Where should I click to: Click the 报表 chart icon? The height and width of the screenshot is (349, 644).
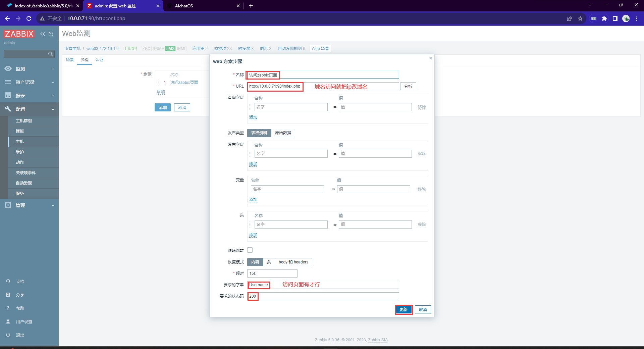tap(8, 95)
